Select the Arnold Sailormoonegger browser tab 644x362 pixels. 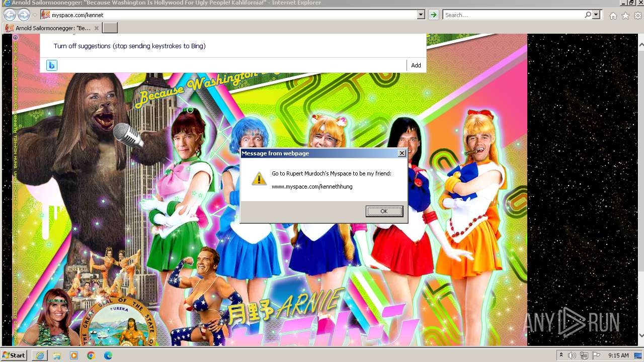click(x=52, y=28)
